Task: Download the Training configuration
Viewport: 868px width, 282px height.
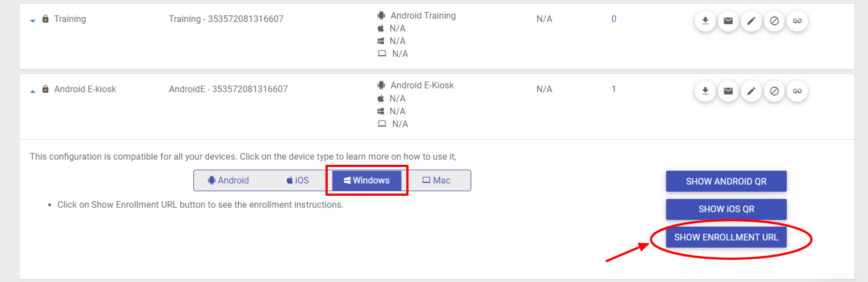Action: pyautogui.click(x=705, y=21)
